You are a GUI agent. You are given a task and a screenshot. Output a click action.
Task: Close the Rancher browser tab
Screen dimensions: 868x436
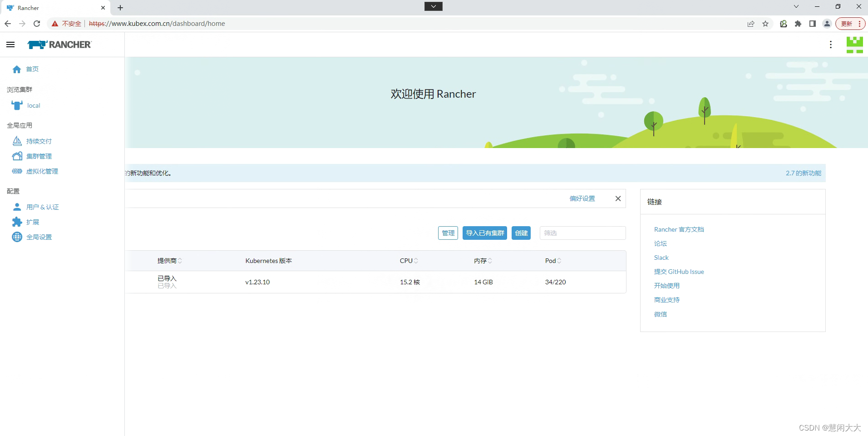(103, 8)
